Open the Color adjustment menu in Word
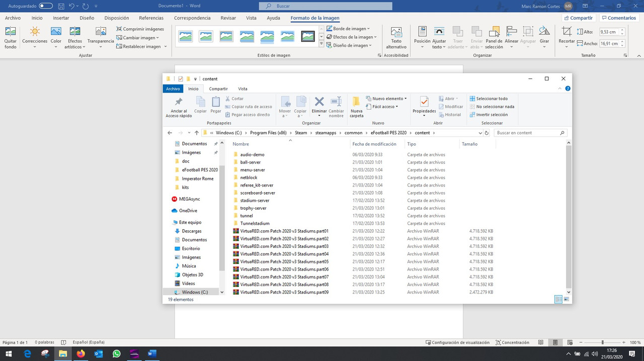The height and width of the screenshot is (361, 644). [x=56, y=38]
